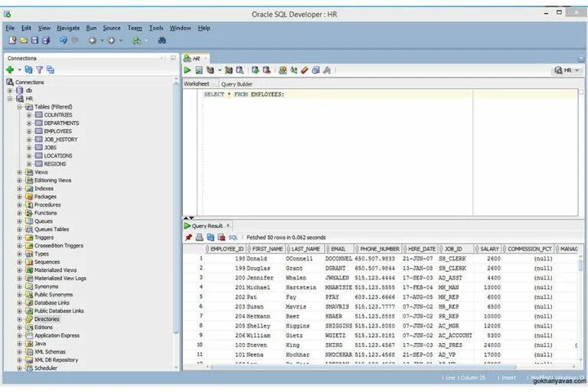Minimize the Connections panel
Image resolution: width=588 pixels, height=392 pixels.
[173, 58]
